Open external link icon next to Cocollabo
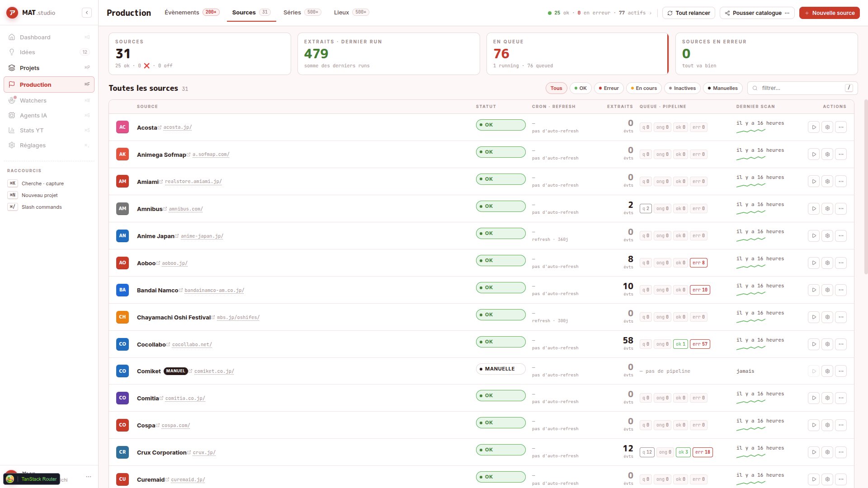Screen dimensions: 868x488 point(168,344)
